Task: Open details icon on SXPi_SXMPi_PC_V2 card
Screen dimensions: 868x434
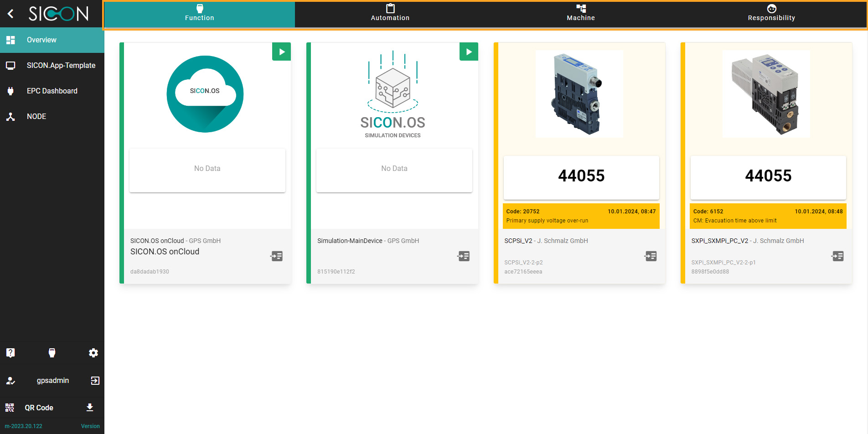Action: click(837, 256)
